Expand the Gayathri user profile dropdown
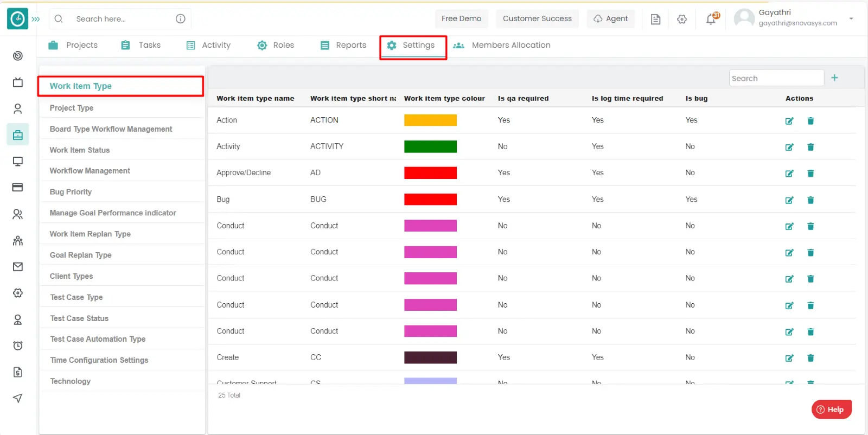Image resolution: width=868 pixels, height=435 pixels. 851,18
